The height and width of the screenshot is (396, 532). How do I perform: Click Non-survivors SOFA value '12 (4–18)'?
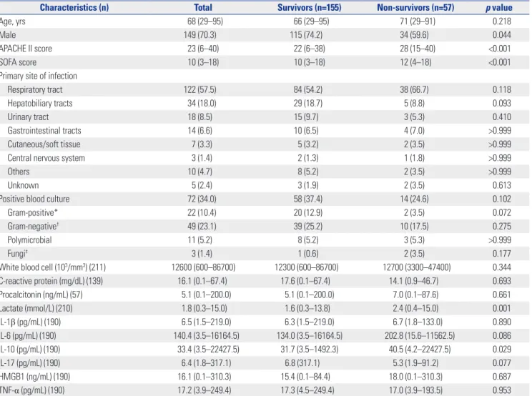tap(415, 62)
